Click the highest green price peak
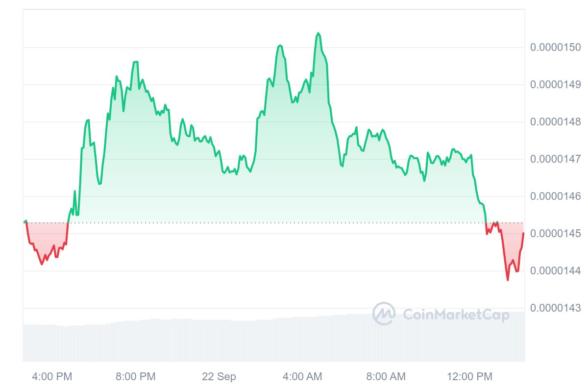Screen dimensions: 588x392 click(x=318, y=33)
